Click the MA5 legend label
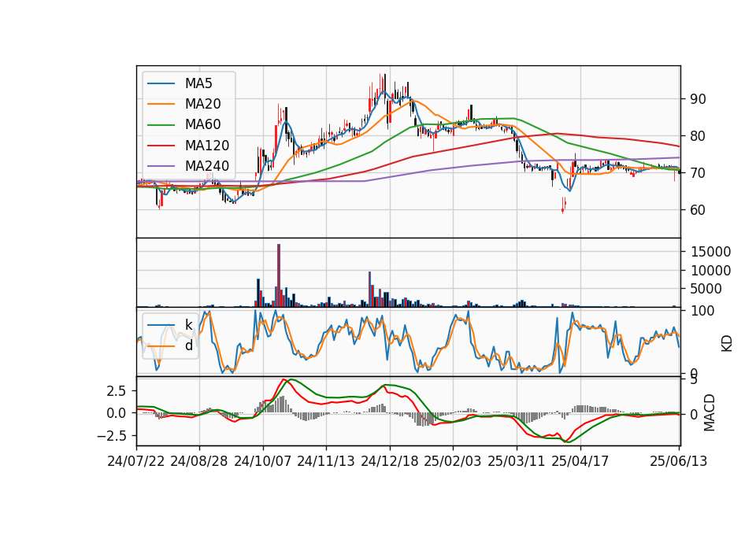This screenshot has height=543, width=756. (198, 83)
